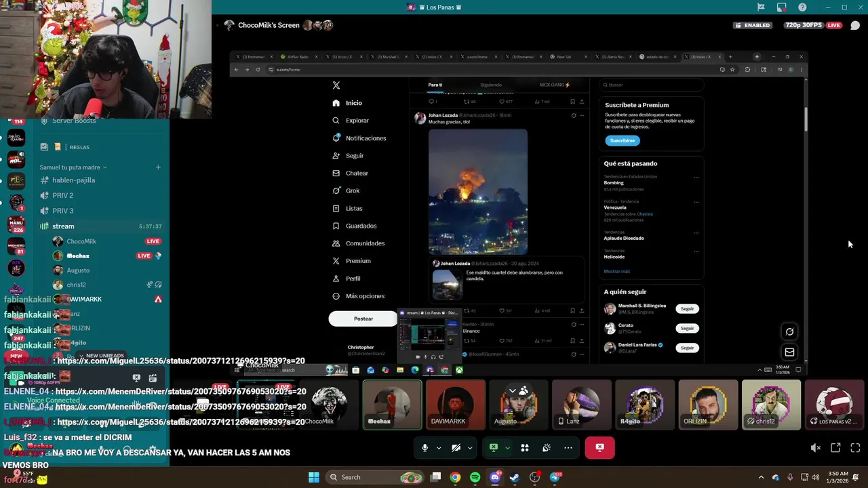The width and height of the screenshot is (868, 488).
Task: Click the Windows Start button
Action: click(314, 477)
